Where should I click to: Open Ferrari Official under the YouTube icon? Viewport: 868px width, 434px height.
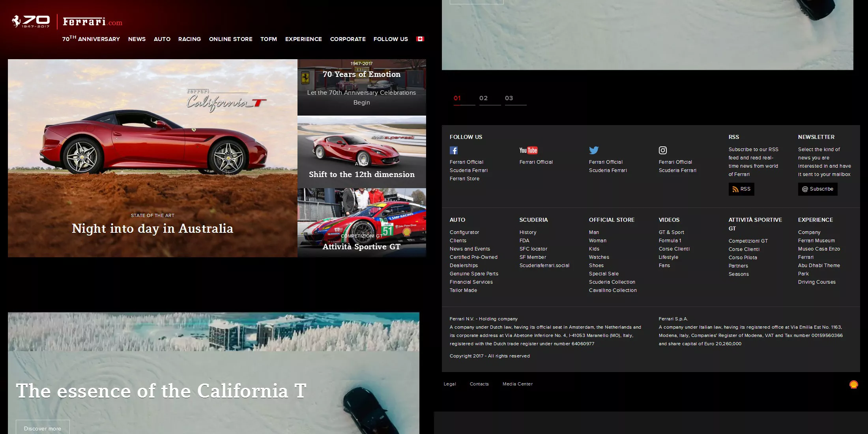click(536, 162)
